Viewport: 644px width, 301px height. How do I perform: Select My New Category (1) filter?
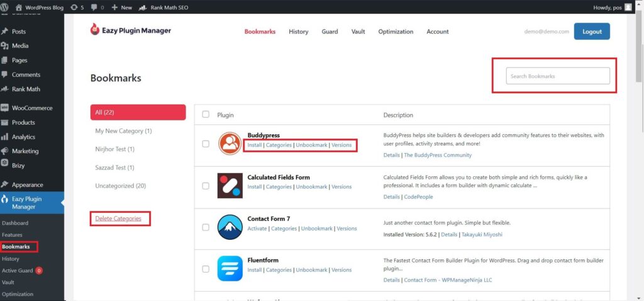[x=124, y=131]
